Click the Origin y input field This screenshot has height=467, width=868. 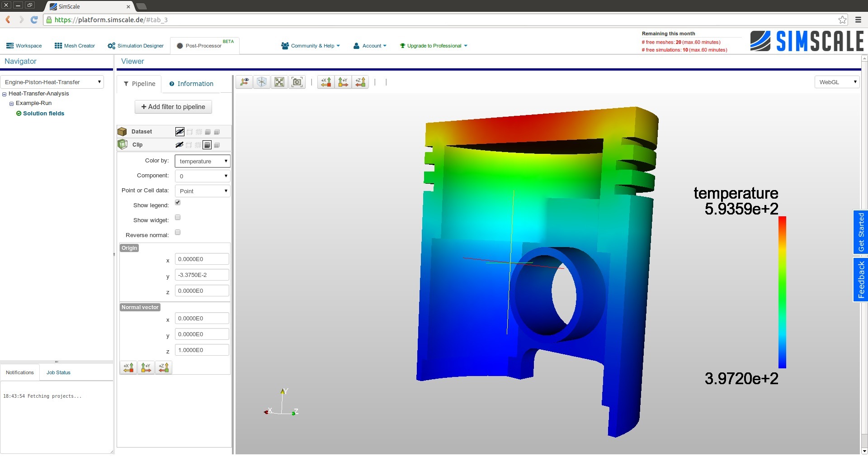click(202, 275)
